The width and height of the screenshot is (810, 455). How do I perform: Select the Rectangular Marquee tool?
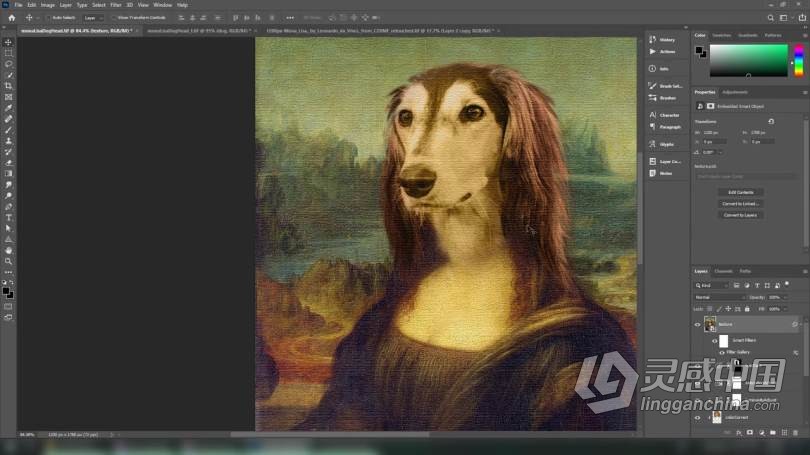tap(8, 53)
